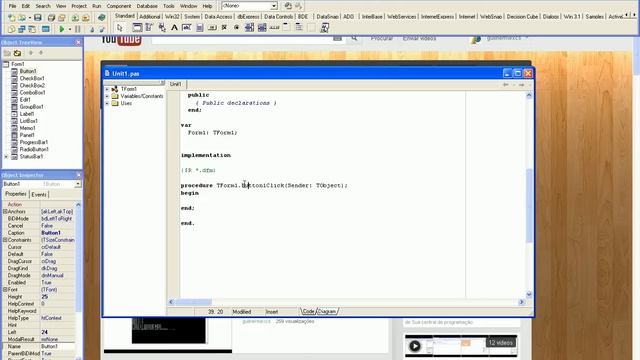Open the Database menu
640x360 pixels.
(x=147, y=6)
